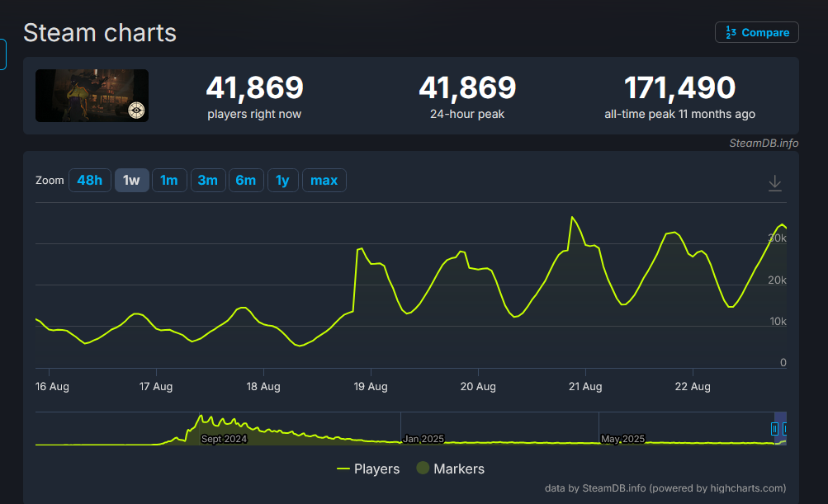Click the 171,490 all-time peak number
This screenshot has width=828, height=504.
[x=679, y=87]
